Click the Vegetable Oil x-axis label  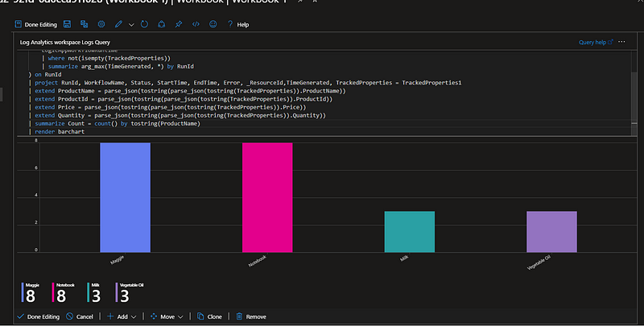tap(539, 262)
